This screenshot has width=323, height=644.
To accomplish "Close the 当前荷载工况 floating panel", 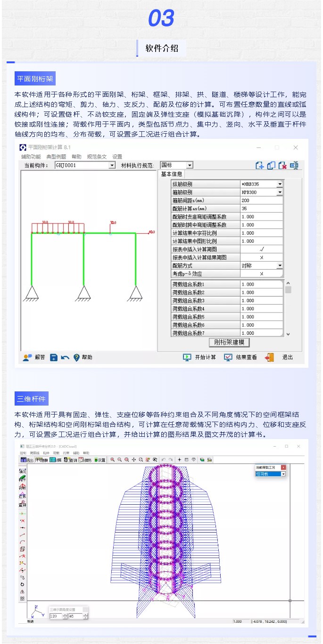I will coord(283,467).
